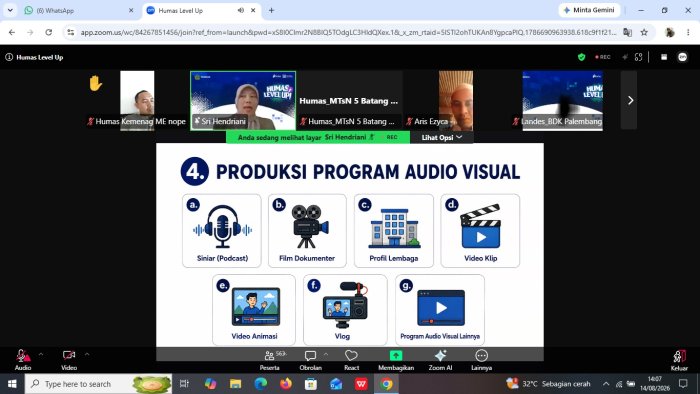Turn on camera with Video icon
700x394 pixels.
[69, 355]
